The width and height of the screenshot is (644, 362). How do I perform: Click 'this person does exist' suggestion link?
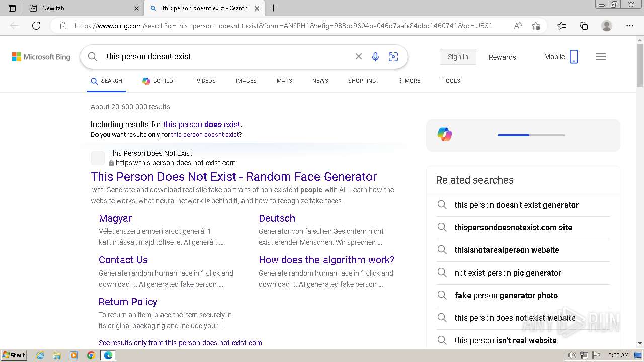point(202,124)
